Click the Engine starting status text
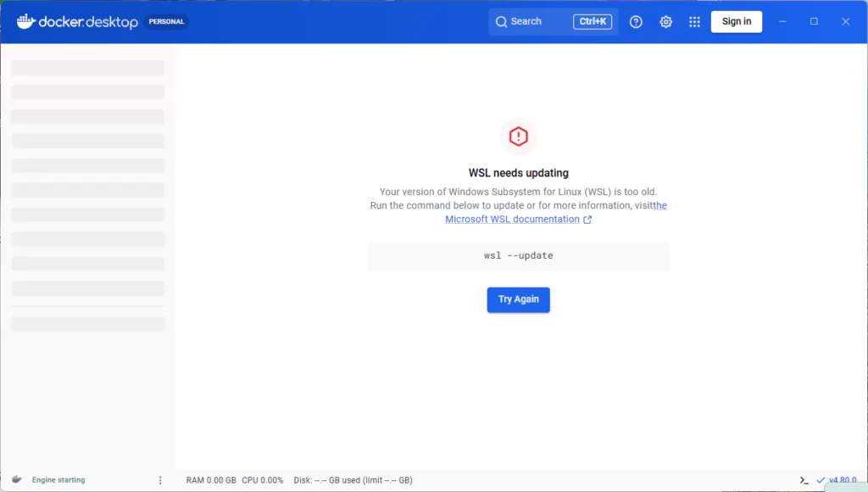 58,480
